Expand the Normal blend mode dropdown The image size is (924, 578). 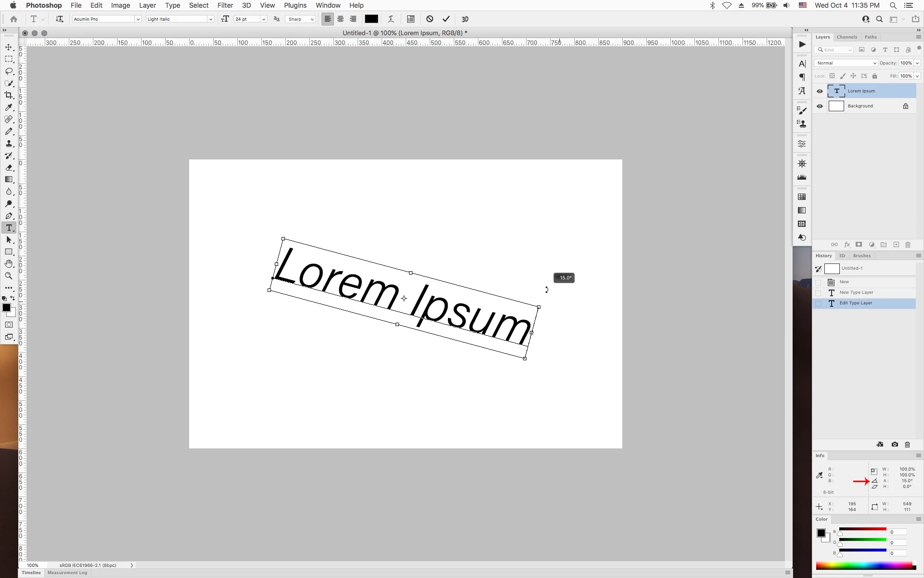pos(846,63)
